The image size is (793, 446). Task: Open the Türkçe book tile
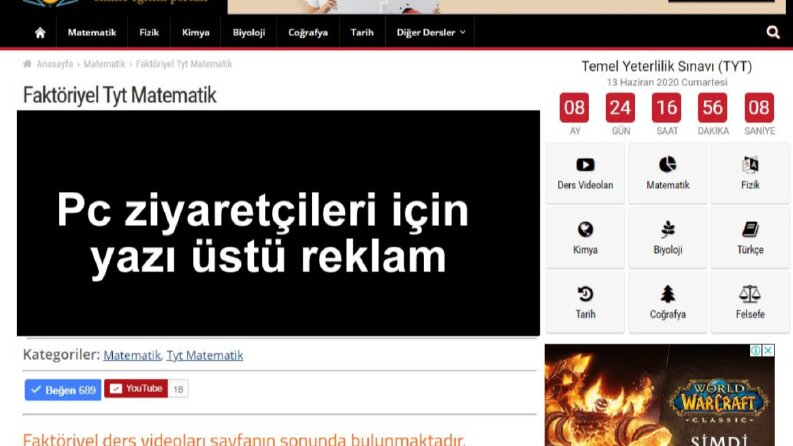(x=750, y=238)
